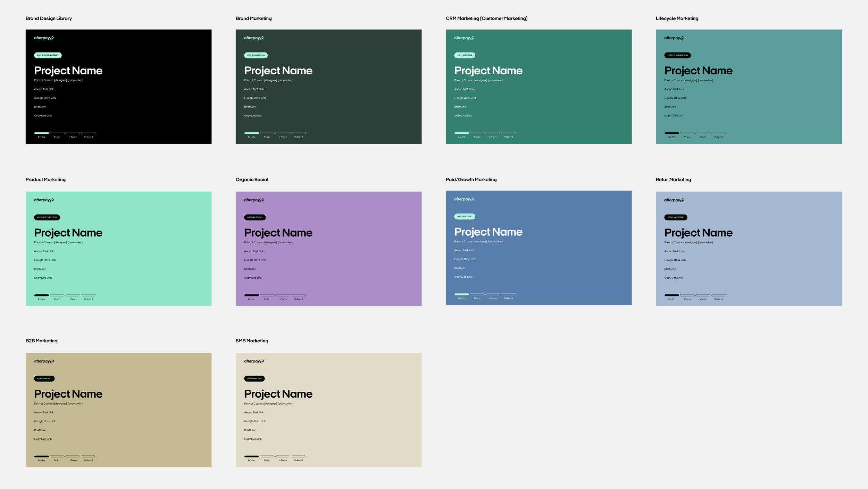Click the In-Review progress segment on CRM Marketing cover
Screen dimensions: 868x489
(x=493, y=133)
